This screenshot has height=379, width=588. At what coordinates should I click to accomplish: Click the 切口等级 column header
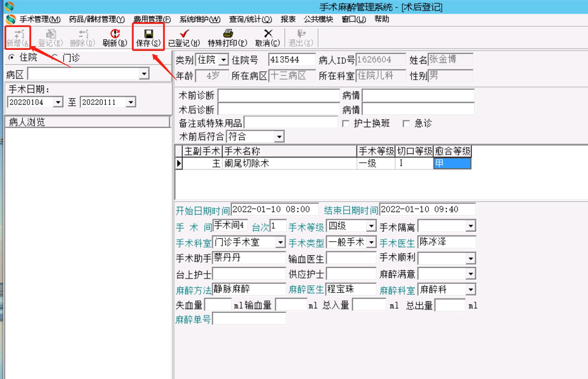[415, 151]
